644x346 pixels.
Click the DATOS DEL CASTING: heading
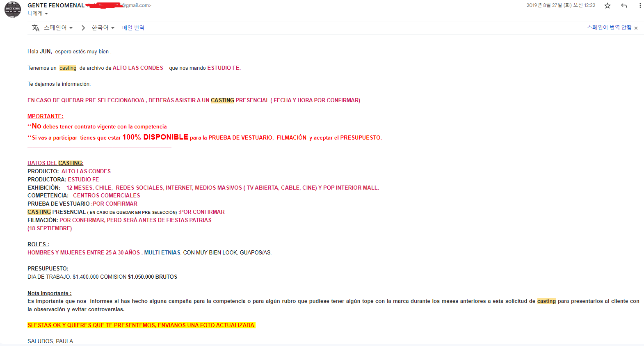55,163
